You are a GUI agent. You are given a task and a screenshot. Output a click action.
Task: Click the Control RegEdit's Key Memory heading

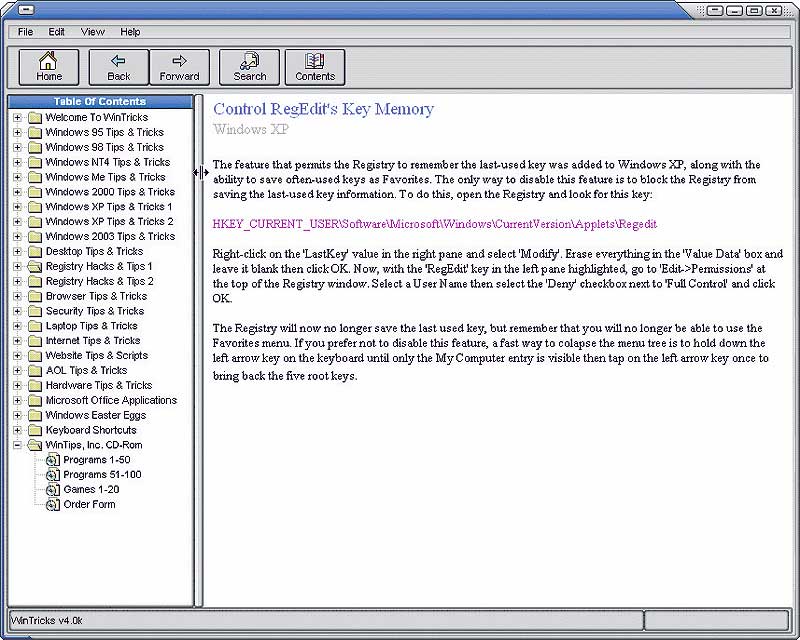click(x=323, y=109)
